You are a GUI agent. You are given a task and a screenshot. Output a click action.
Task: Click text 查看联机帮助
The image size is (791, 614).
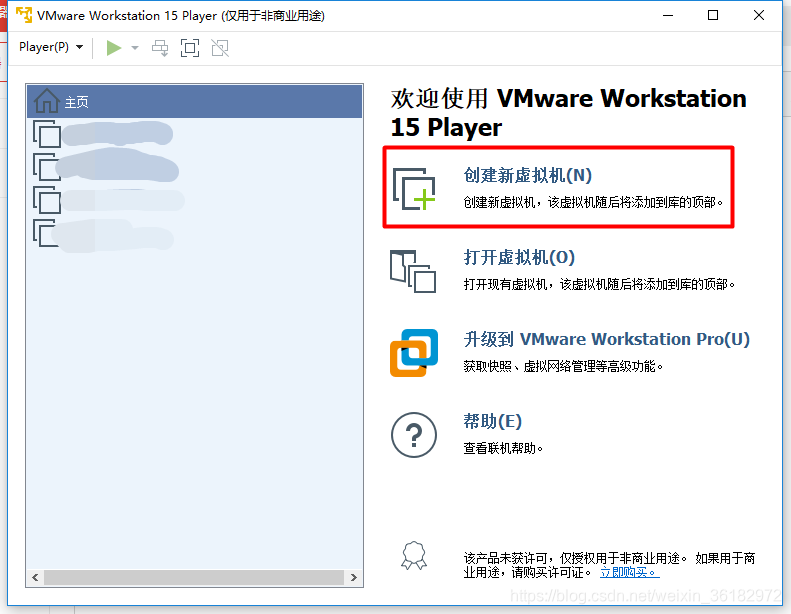503,448
